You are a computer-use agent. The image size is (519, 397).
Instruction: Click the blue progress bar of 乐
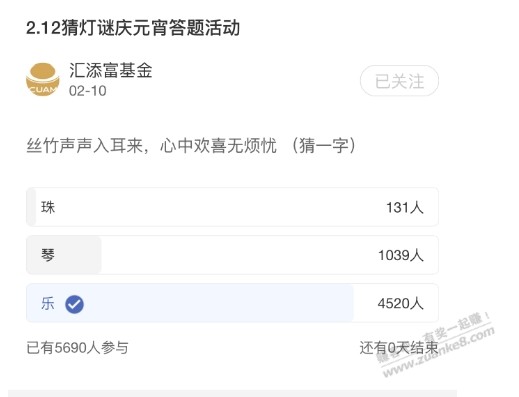(x=190, y=303)
